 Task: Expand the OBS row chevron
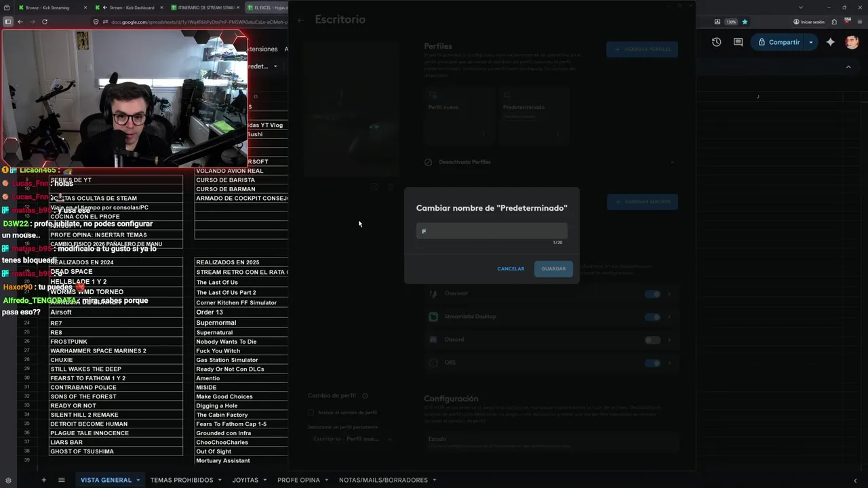669,363
